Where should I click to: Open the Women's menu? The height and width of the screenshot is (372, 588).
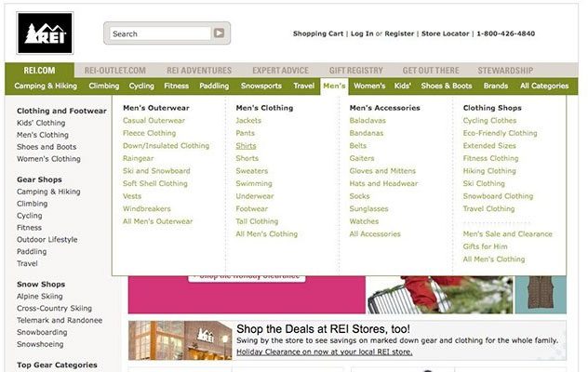click(x=369, y=86)
